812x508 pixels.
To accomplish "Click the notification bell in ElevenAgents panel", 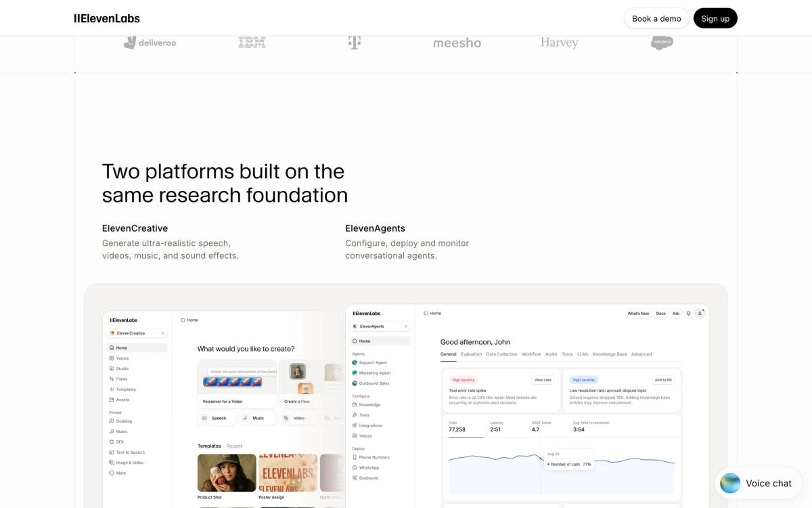I will 689,314.
